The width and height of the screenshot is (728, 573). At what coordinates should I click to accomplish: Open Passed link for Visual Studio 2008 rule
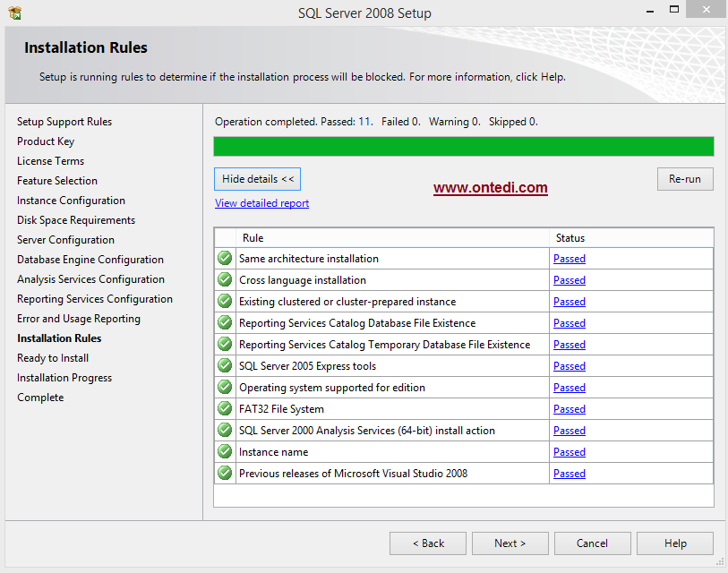pyautogui.click(x=570, y=474)
